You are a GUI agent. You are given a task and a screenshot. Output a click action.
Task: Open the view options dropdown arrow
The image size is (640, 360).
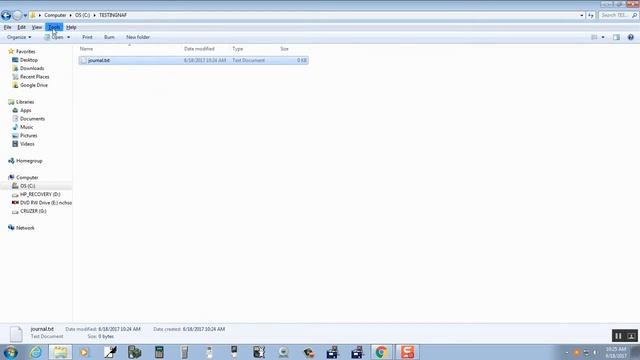point(603,37)
